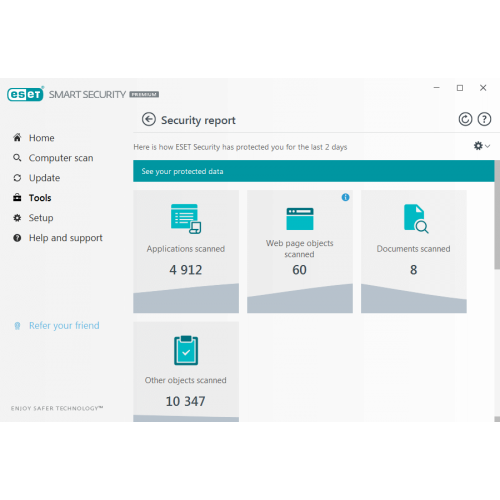500x500 pixels.
Task: Go back using the arrow beside Security report
Action: point(149,119)
